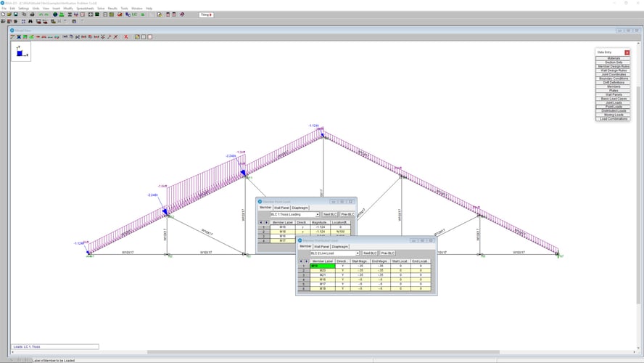Click the New file icon in the toolbar
This screenshot has width=644, height=363.
click(4, 15)
